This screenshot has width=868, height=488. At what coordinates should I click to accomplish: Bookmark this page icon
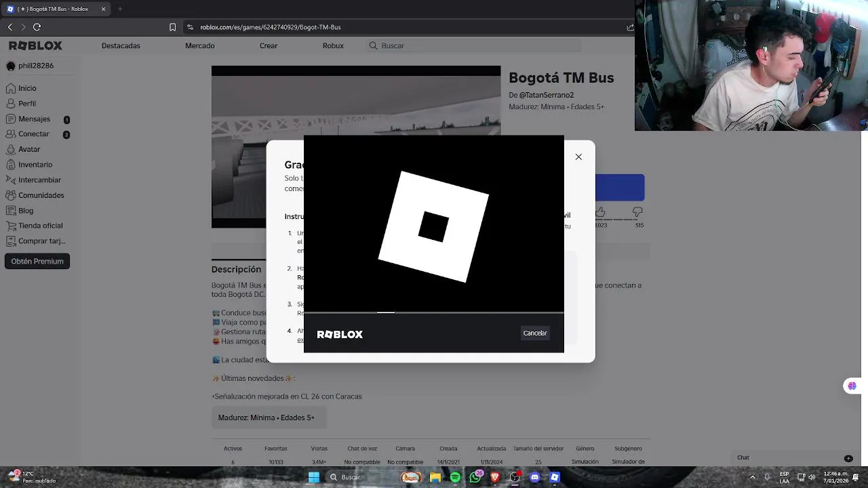(172, 27)
